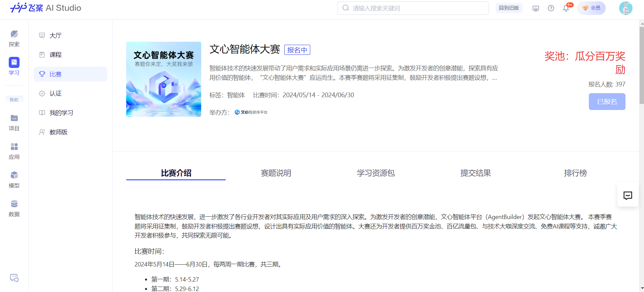Switch to the 学习资源包 tab
This screenshot has height=292, width=644.
pyautogui.click(x=376, y=173)
